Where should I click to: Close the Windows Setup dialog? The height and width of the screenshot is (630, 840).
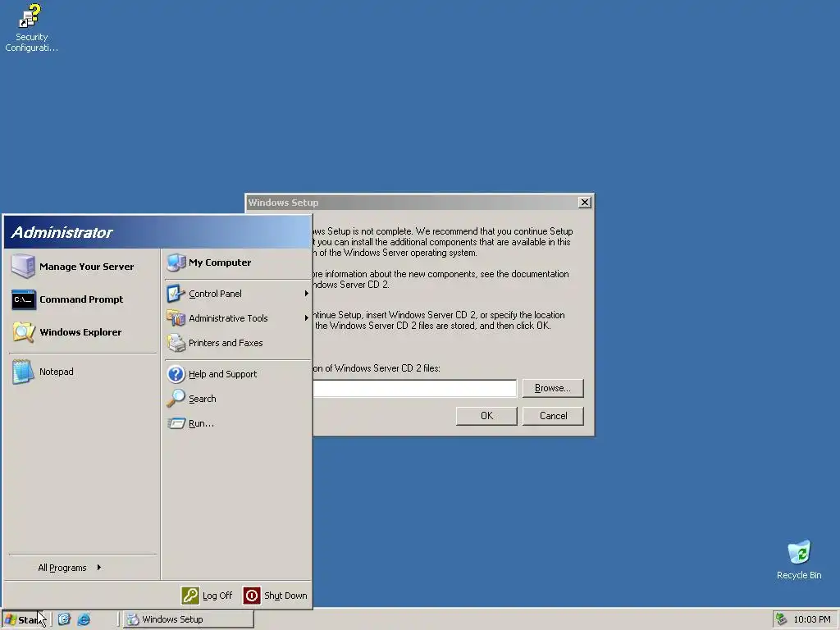(584, 202)
